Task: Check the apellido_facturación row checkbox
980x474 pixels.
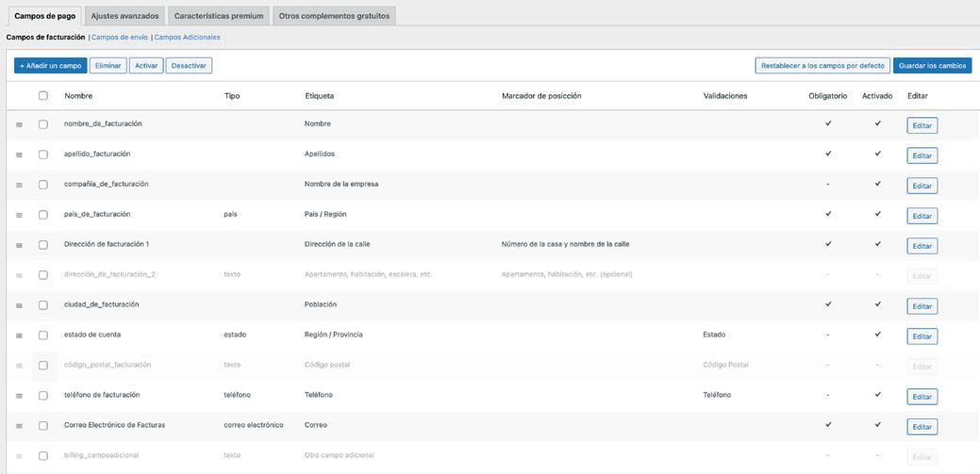Action: pos(43,155)
